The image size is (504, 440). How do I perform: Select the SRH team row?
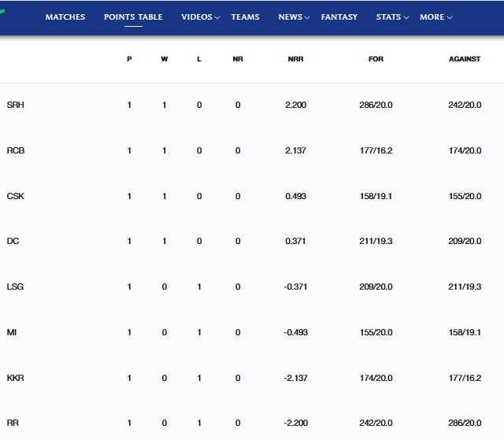(x=252, y=105)
